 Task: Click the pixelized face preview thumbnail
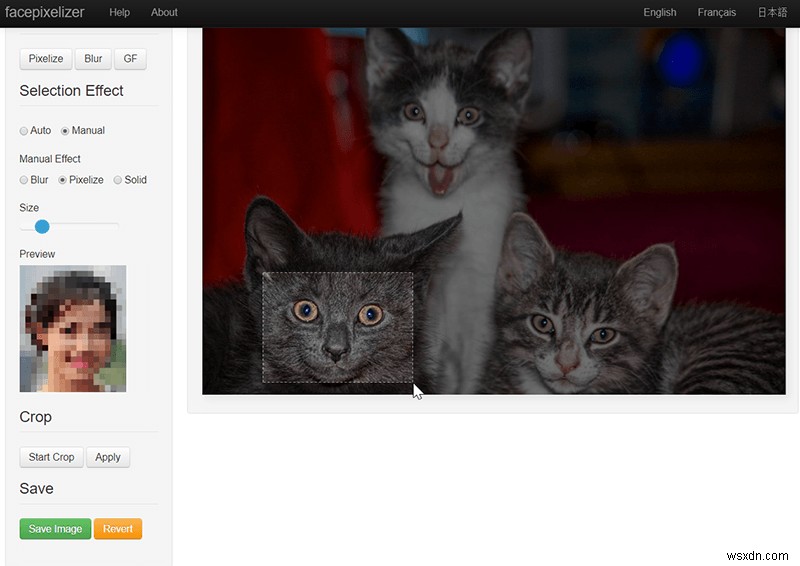(x=72, y=328)
